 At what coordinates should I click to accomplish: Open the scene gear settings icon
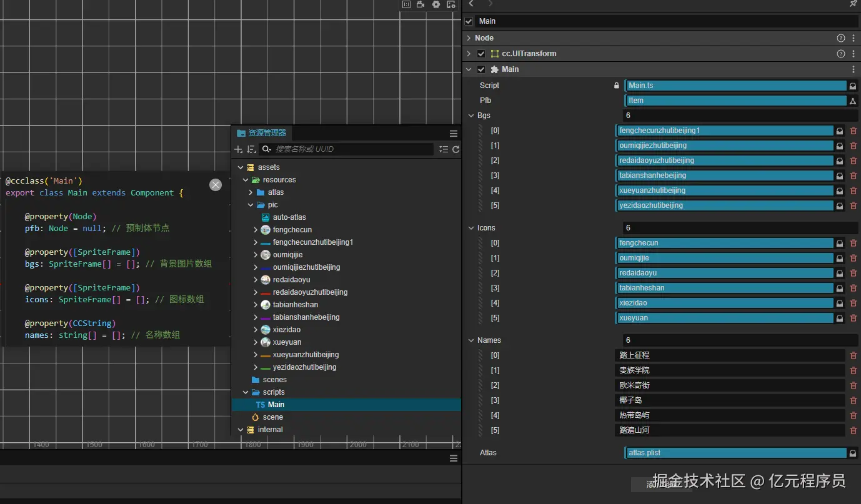[x=436, y=4]
